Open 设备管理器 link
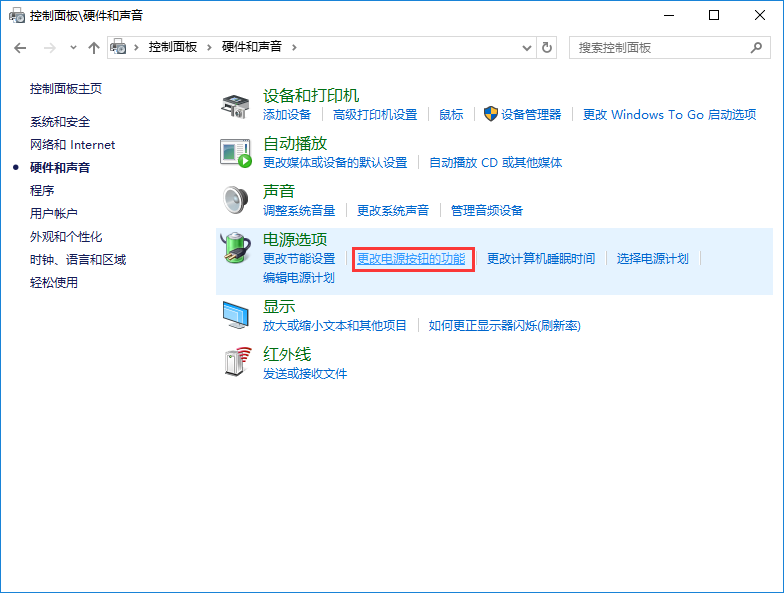This screenshot has height=593, width=784. [531, 115]
